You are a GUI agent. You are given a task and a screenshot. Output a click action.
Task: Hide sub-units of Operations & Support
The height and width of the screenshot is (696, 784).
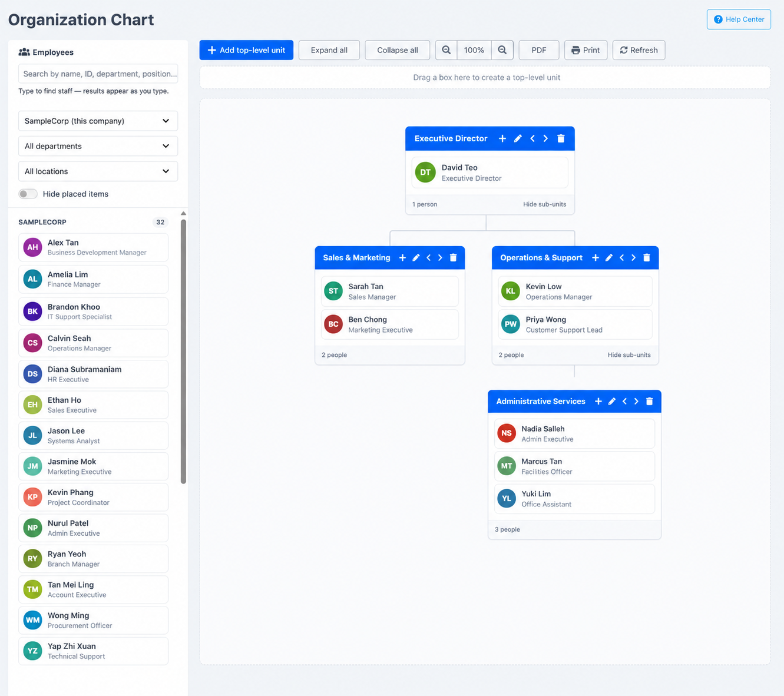[629, 355]
